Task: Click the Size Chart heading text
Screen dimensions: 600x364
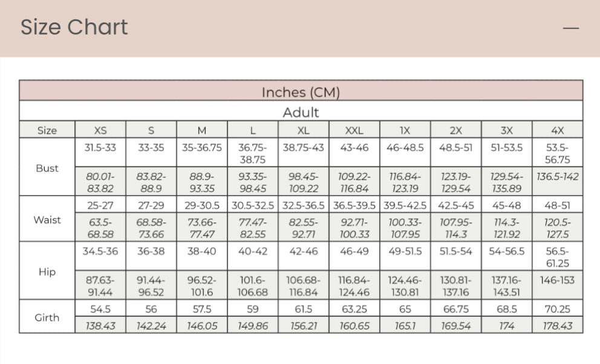Action: 74,27
